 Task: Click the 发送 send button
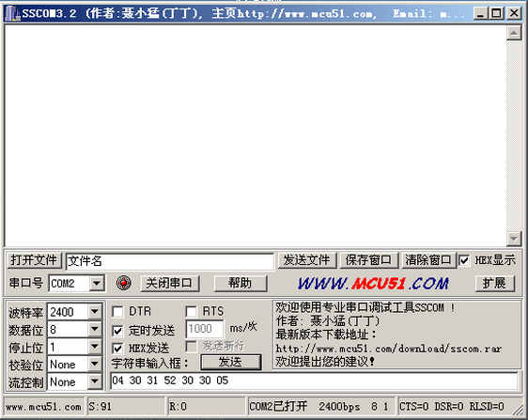pyautogui.click(x=231, y=362)
